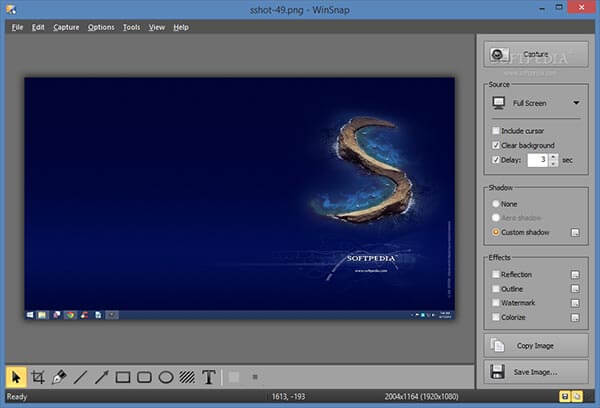
Task: Open the Options menu
Action: pyautogui.click(x=101, y=28)
